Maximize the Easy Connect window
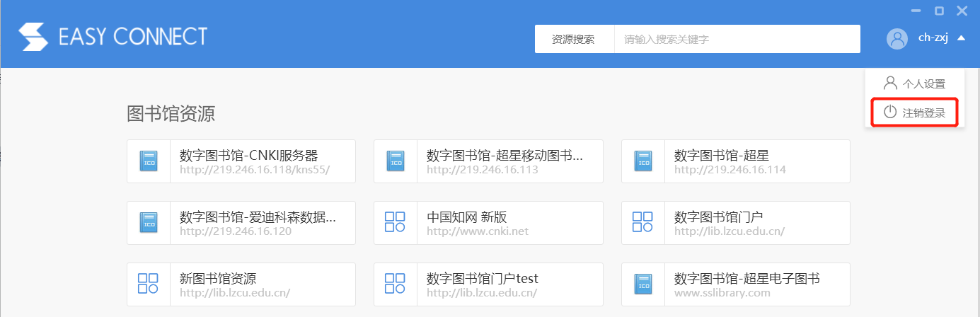The image size is (980, 317). [940, 11]
